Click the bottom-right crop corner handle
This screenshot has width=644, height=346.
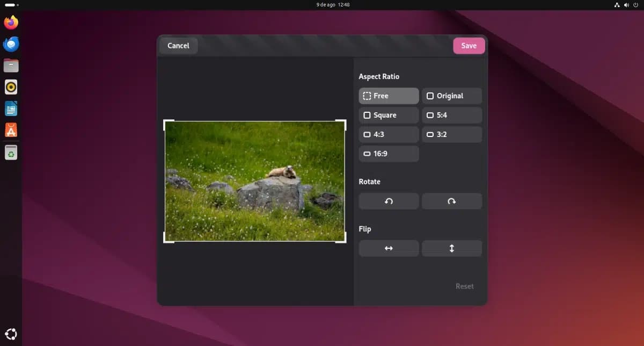click(x=343, y=240)
